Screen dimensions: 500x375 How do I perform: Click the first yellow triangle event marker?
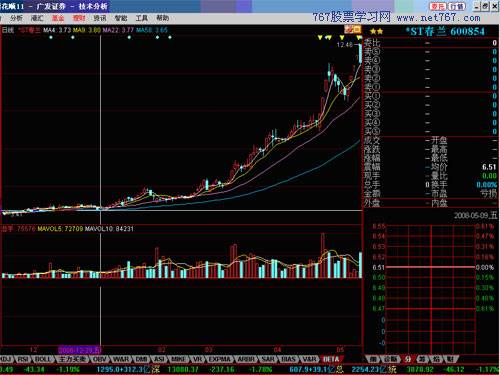tap(320, 37)
